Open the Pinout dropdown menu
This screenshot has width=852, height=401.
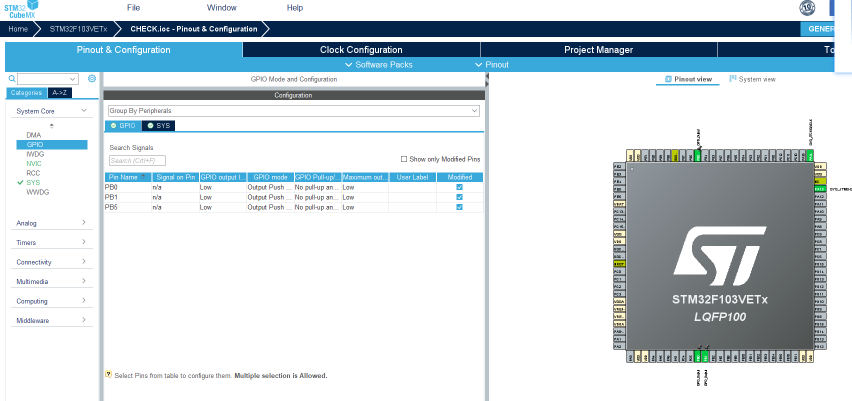pyautogui.click(x=492, y=65)
